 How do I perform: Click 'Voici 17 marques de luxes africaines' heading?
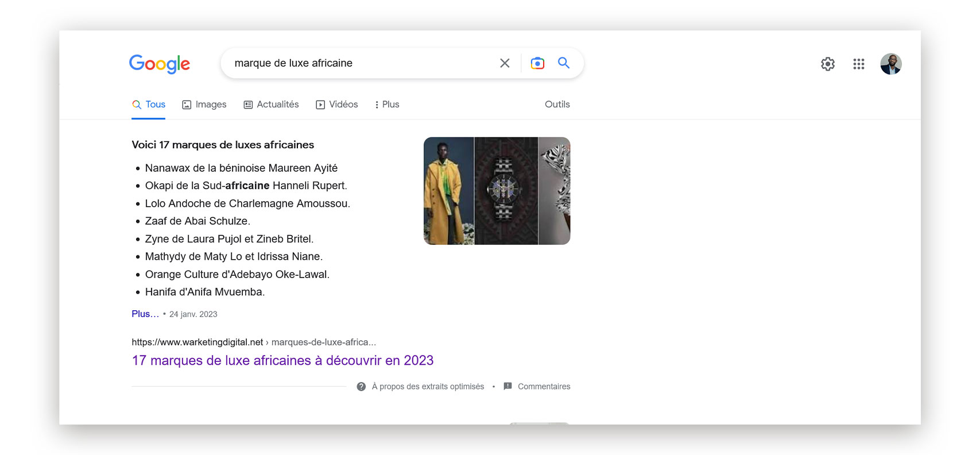click(223, 145)
